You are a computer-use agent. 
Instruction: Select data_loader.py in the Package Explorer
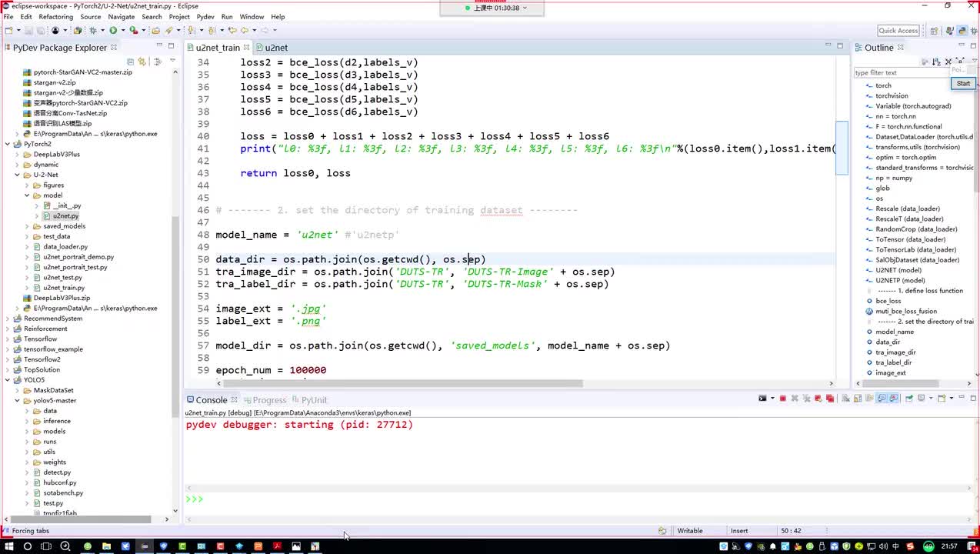click(x=65, y=247)
